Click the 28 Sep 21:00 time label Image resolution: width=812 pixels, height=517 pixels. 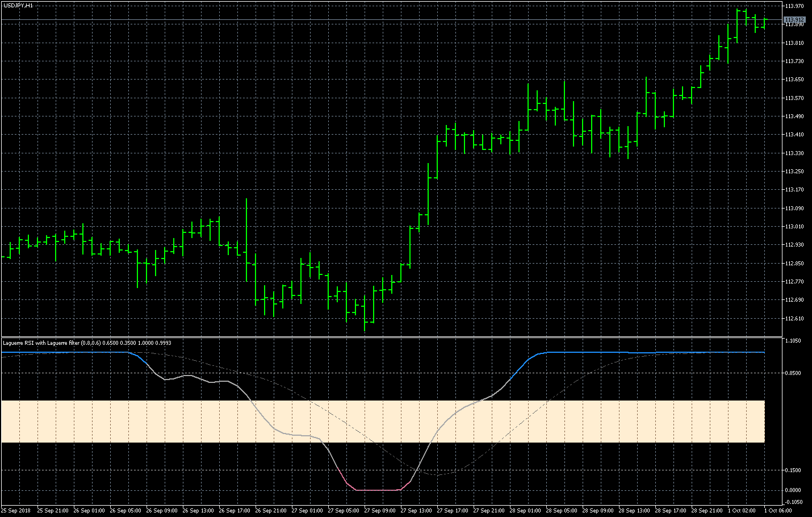[x=707, y=511]
